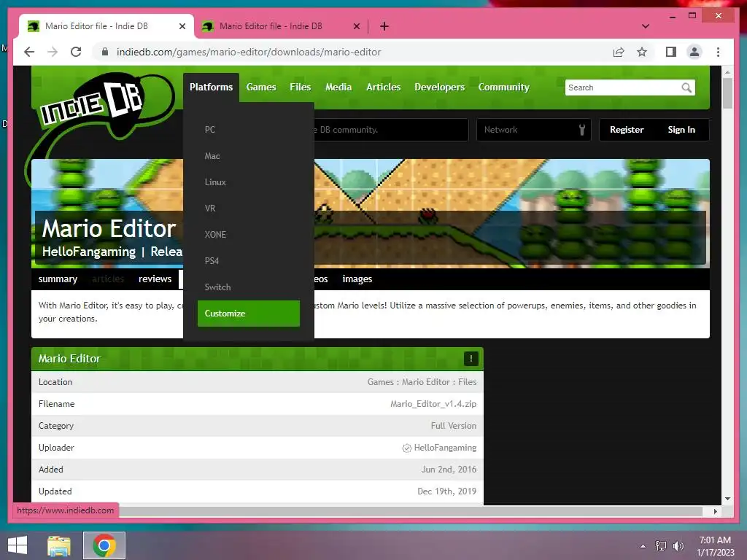Viewport: 747px width, 560px height.
Task: Click the HelloFangaming uploader link
Action: pos(445,448)
